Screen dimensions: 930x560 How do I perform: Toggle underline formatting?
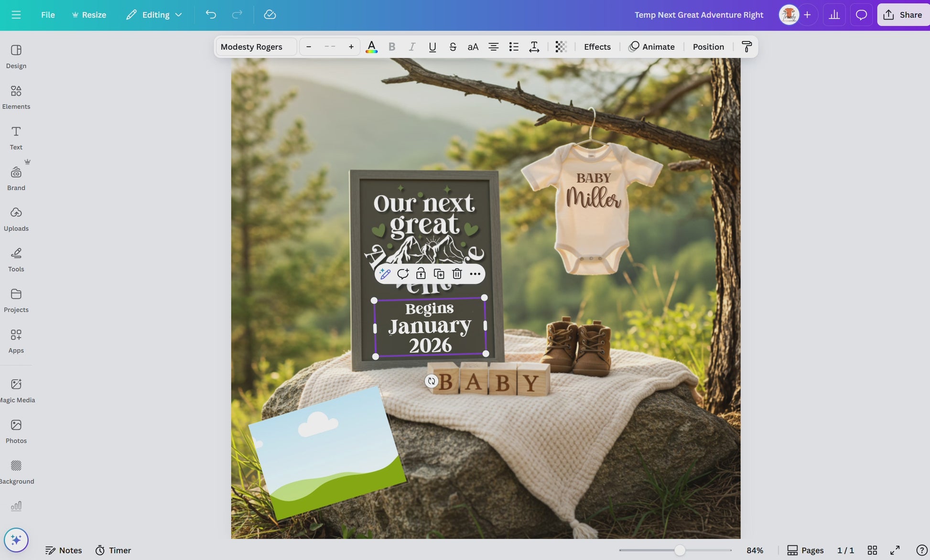point(432,47)
